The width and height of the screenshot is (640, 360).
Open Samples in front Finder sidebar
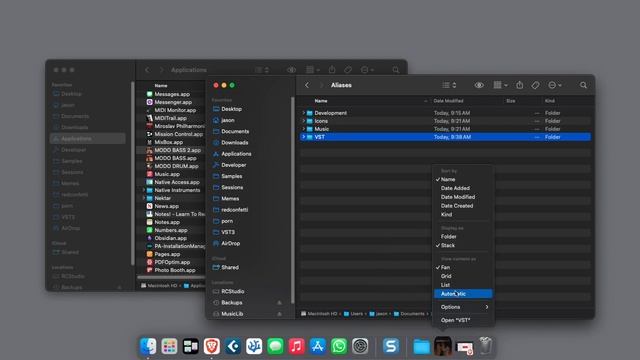pos(231,176)
